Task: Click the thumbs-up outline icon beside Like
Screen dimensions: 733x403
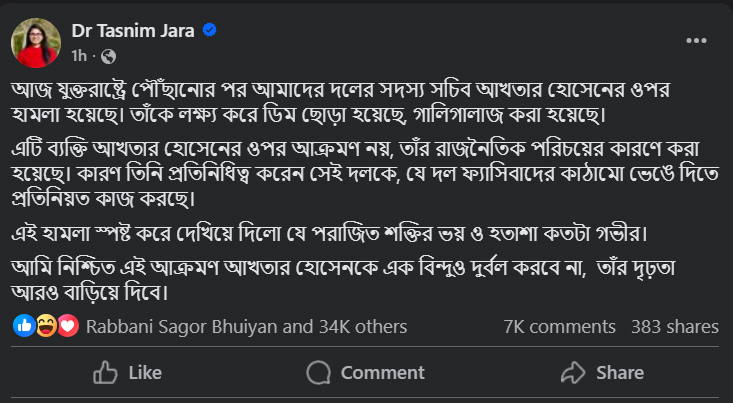Action: (x=106, y=373)
